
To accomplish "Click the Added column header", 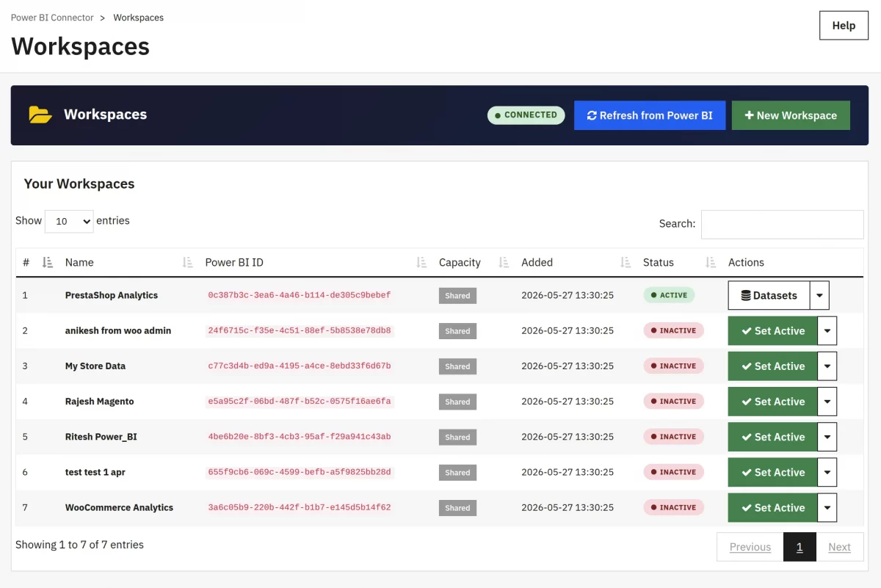I will click(537, 262).
